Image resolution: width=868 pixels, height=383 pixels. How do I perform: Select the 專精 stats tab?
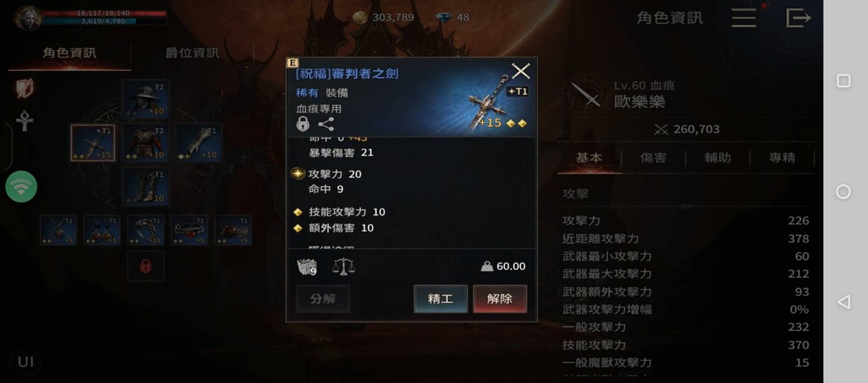coord(782,158)
